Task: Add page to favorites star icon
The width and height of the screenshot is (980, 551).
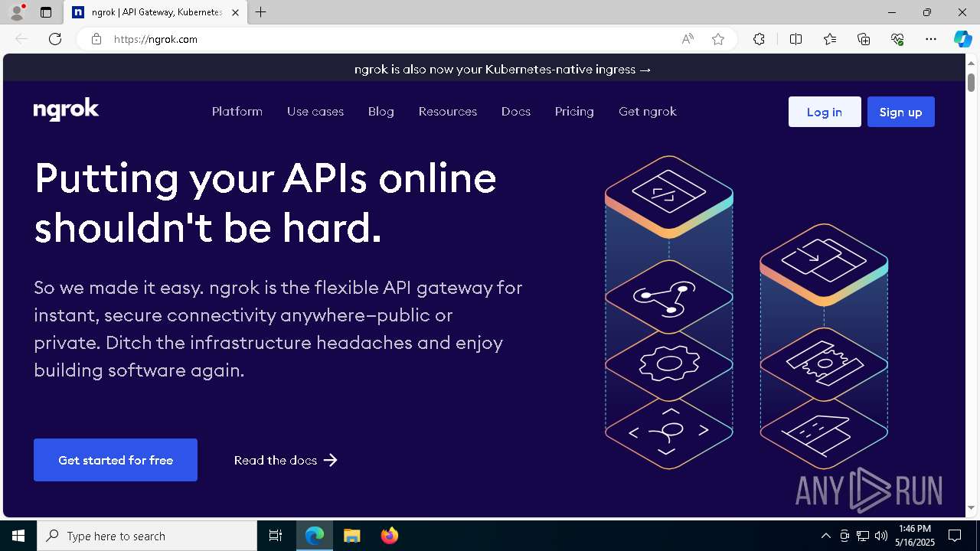Action: tap(718, 39)
